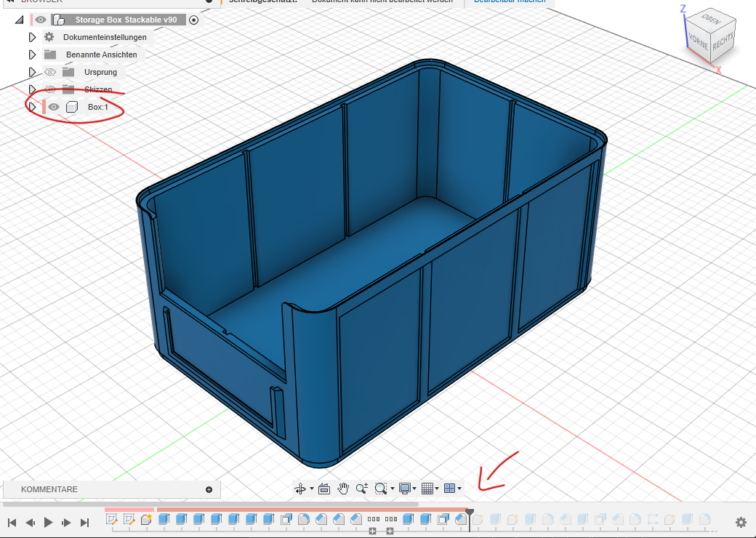Click the RECHTS face on the ViewCube
Image resolution: width=756 pixels, height=538 pixels.
pyautogui.click(x=723, y=42)
